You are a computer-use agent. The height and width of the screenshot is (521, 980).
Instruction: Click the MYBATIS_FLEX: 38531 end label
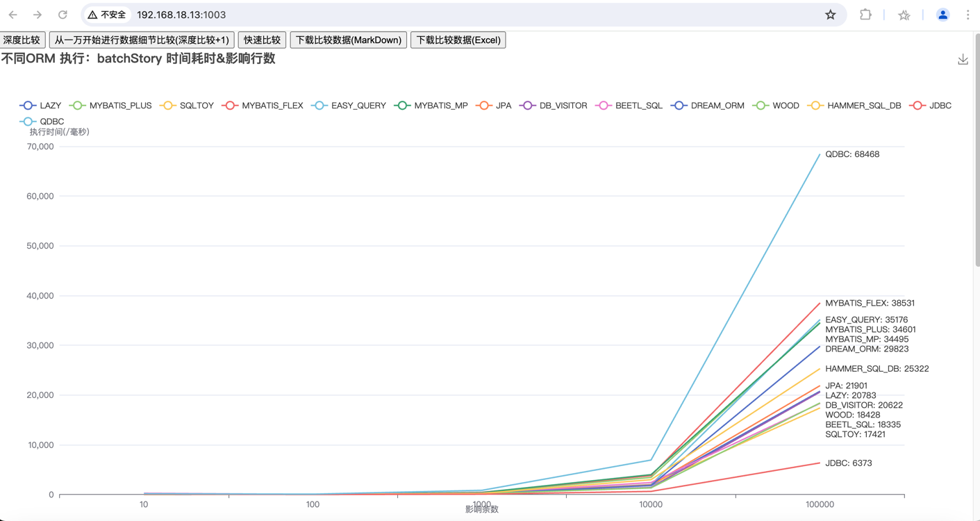pyautogui.click(x=870, y=303)
